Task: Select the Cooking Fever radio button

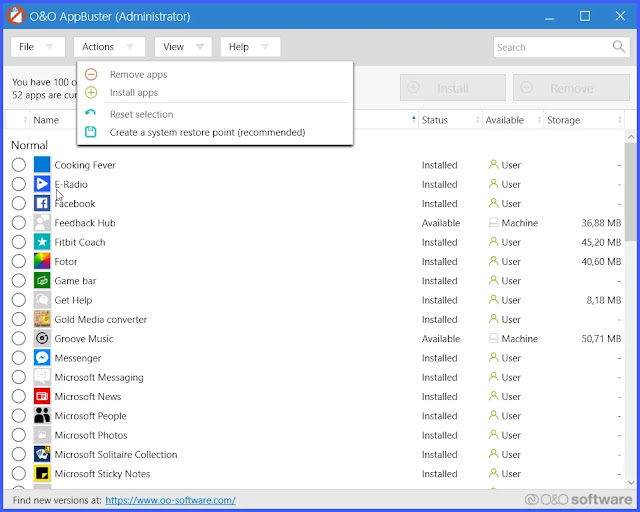Action: (x=18, y=165)
